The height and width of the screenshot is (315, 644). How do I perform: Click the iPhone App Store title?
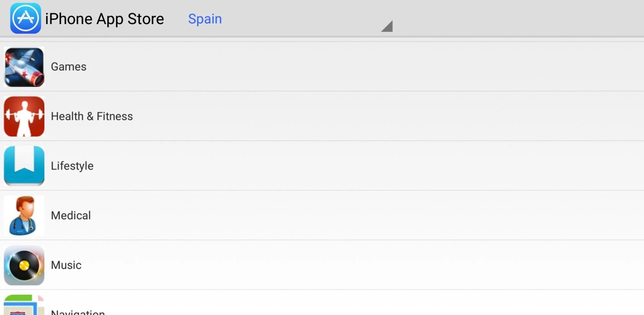click(105, 19)
